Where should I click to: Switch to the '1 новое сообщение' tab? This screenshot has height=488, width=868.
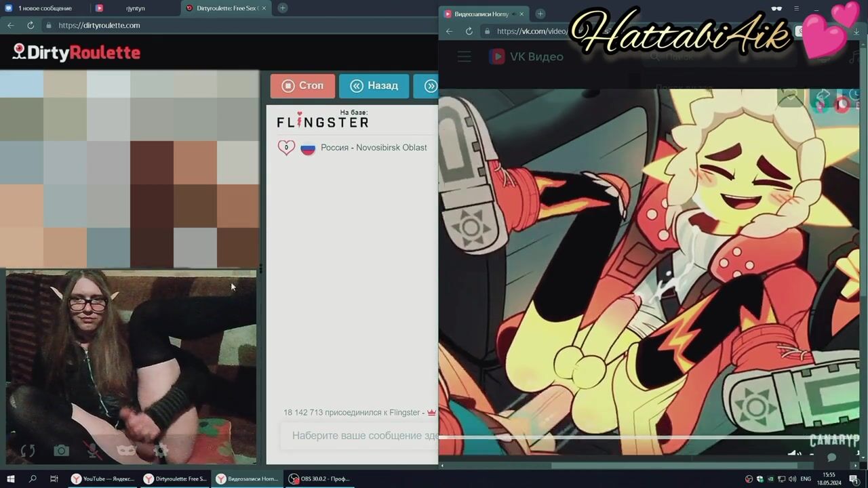click(44, 8)
